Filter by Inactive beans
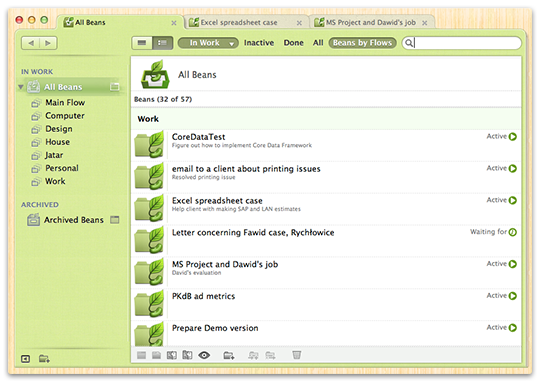Viewport: 540px width, 382px height. 259,43
